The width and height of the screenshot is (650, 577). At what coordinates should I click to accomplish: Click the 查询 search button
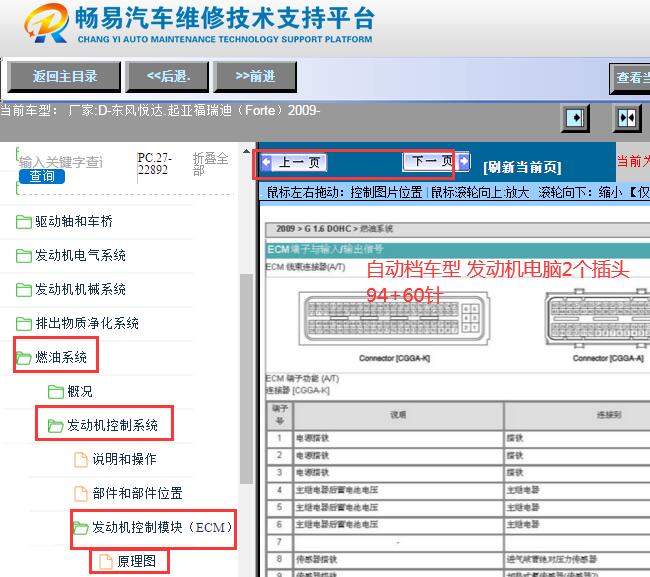pyautogui.click(x=42, y=176)
